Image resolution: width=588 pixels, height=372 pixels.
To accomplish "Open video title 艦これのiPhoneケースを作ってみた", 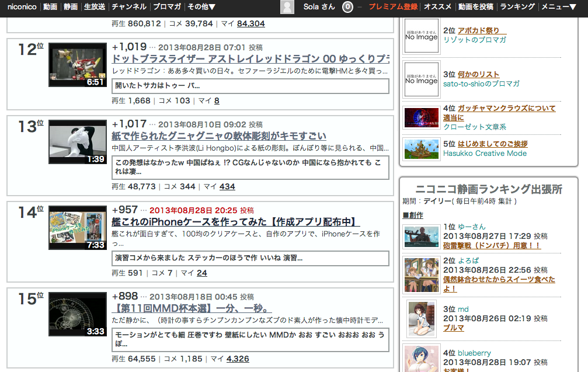I will coord(235,222).
